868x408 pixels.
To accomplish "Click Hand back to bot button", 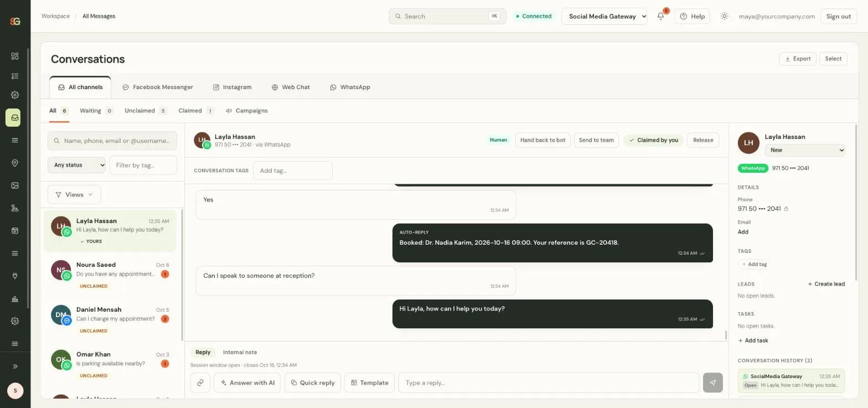I will [542, 140].
